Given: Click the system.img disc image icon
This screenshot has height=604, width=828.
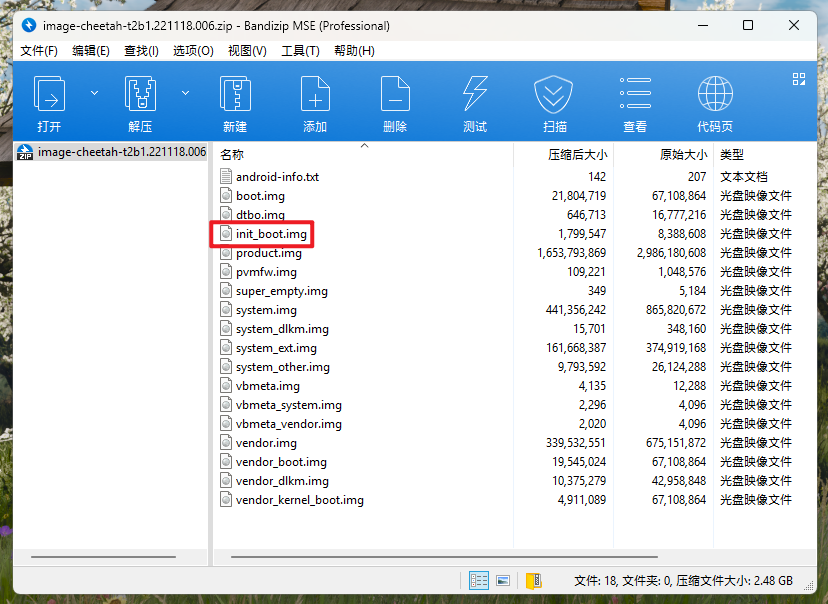Looking at the screenshot, I should point(226,309).
